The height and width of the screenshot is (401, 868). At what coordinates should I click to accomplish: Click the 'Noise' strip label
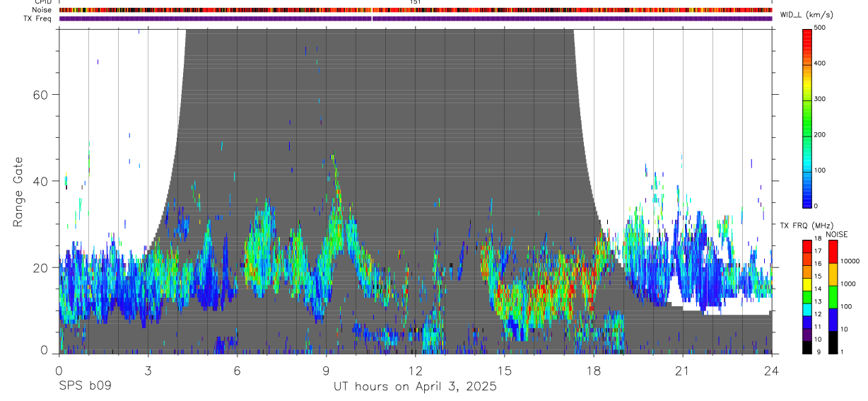pyautogui.click(x=42, y=10)
